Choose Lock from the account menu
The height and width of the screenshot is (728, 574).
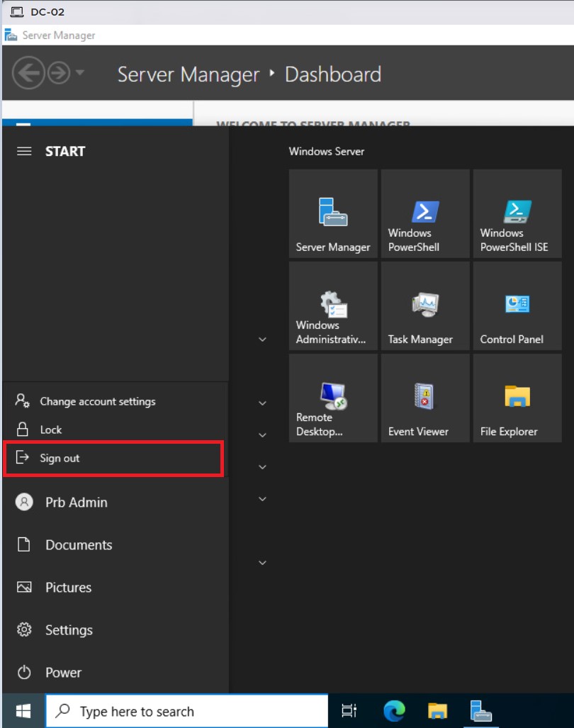point(51,430)
